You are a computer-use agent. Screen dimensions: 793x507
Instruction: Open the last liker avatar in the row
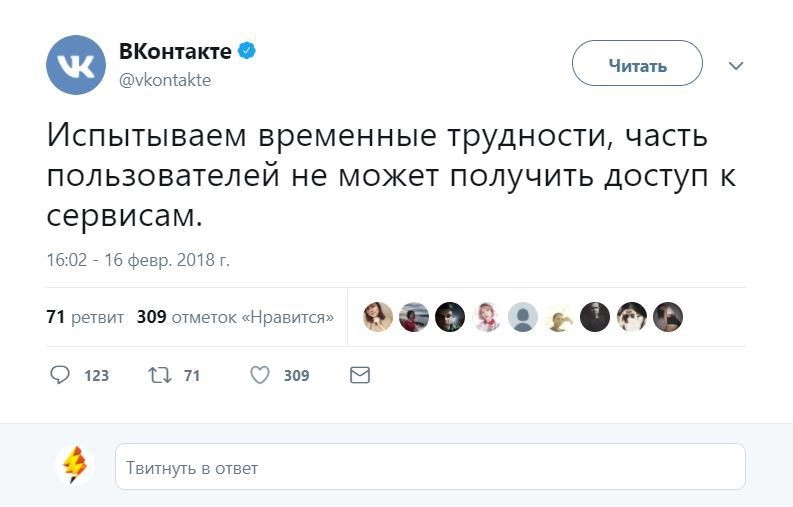667,317
